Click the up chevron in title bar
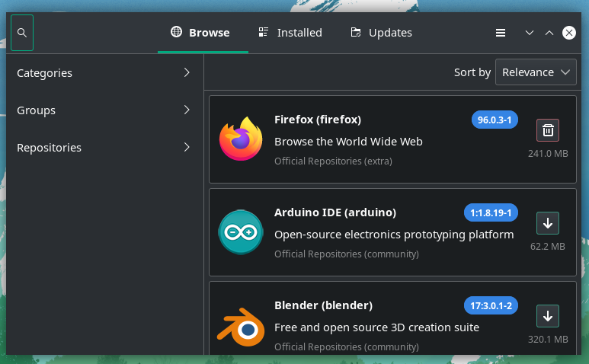Image resolution: width=589 pixels, height=364 pixels. click(549, 33)
